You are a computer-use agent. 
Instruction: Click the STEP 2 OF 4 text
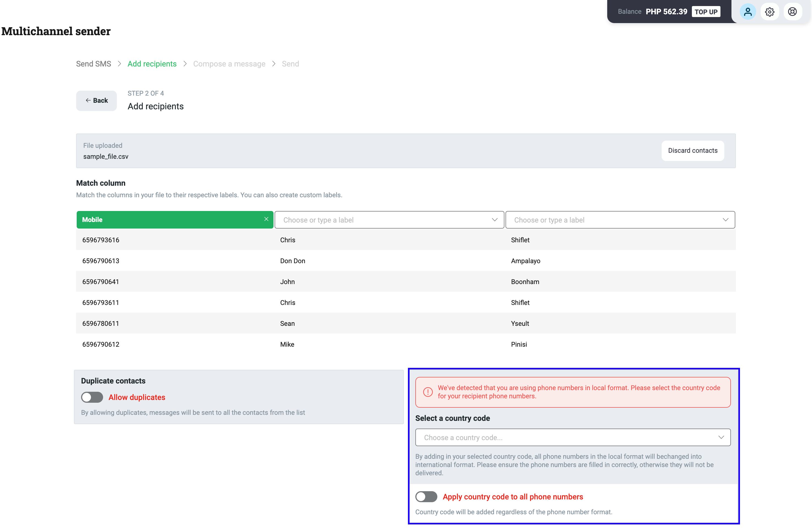point(146,93)
